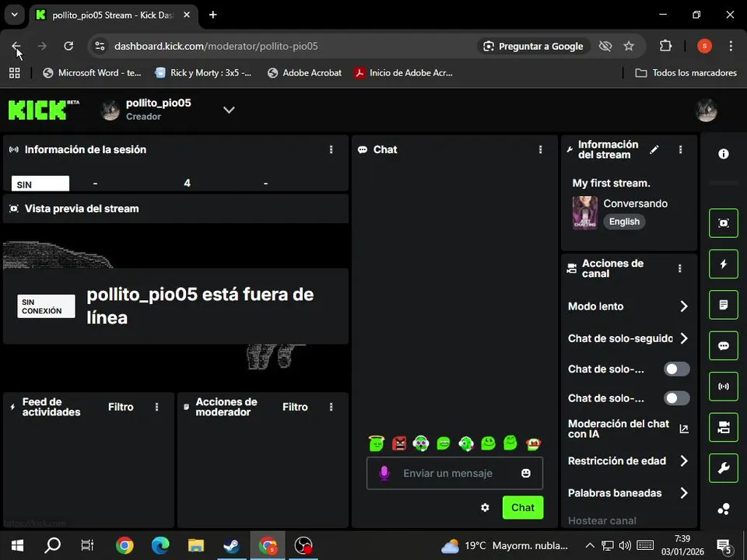This screenshot has height=560, width=747.
Task: Open Chat panel three-dot menu
Action: (x=540, y=149)
